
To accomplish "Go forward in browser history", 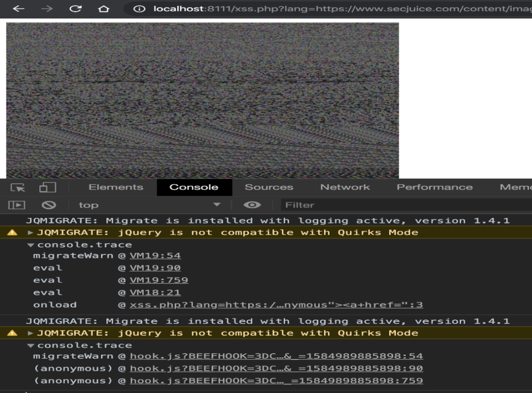I will tap(47, 8).
